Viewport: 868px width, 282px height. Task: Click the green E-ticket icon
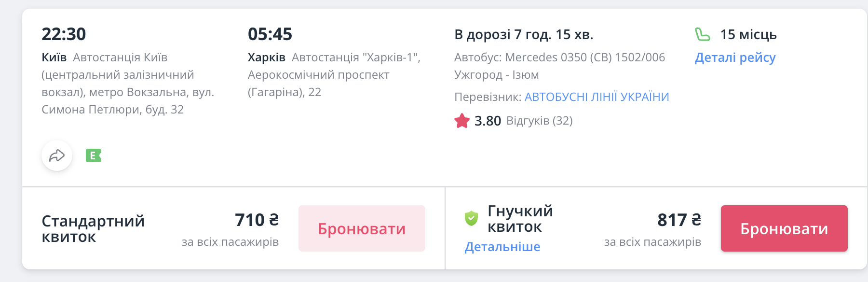[x=94, y=155]
